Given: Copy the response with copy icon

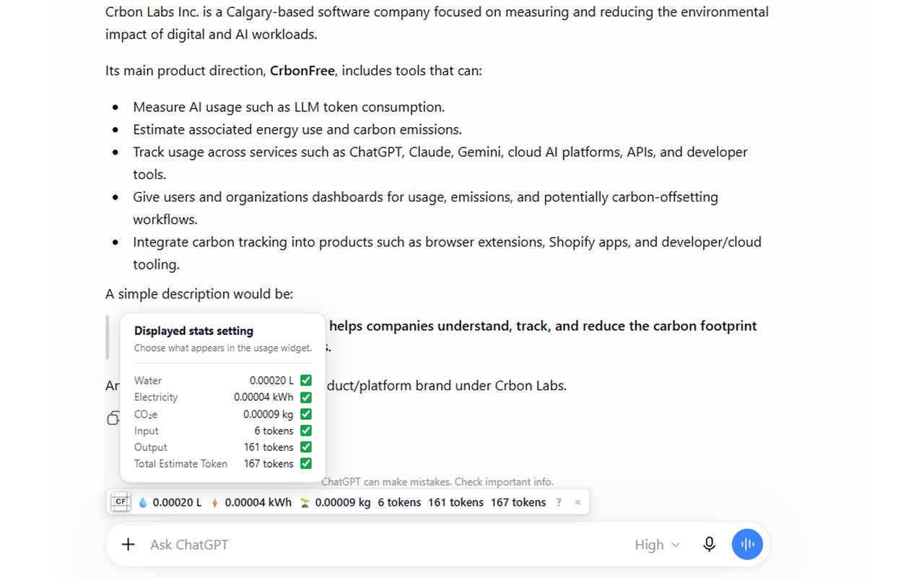Looking at the screenshot, I should tap(113, 418).
